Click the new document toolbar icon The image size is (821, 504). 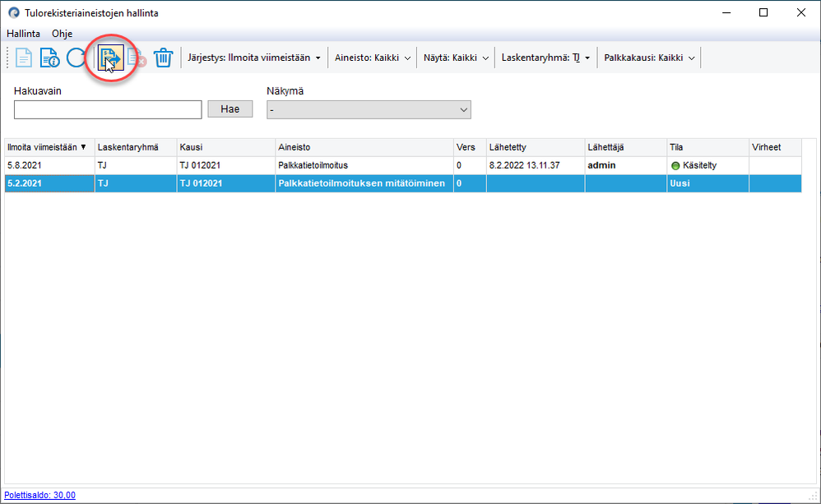point(24,58)
